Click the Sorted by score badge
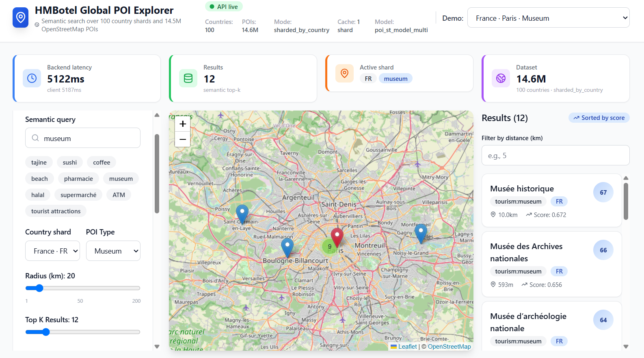 tap(599, 117)
